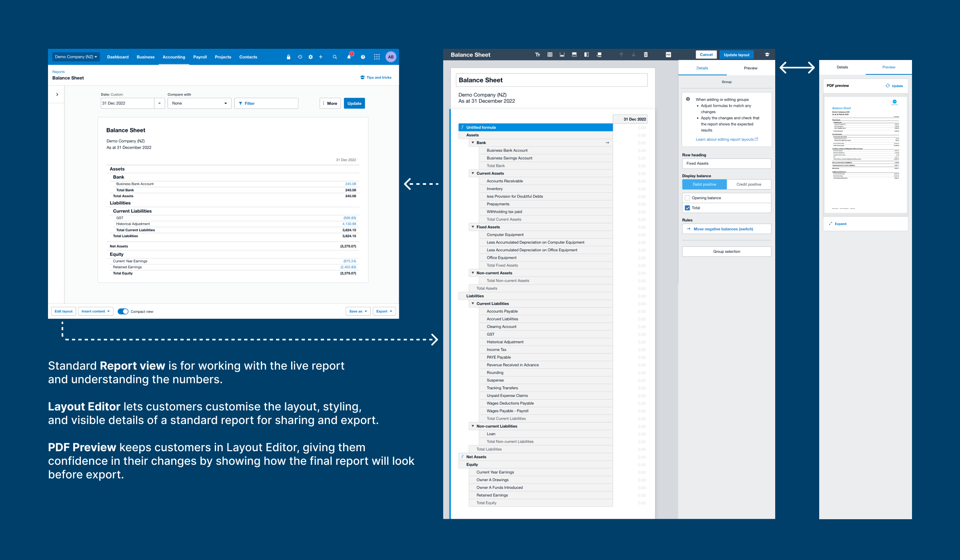Click the switch arrow icon on Bank row
This screenshot has height=560, width=960.
pyautogui.click(x=607, y=143)
